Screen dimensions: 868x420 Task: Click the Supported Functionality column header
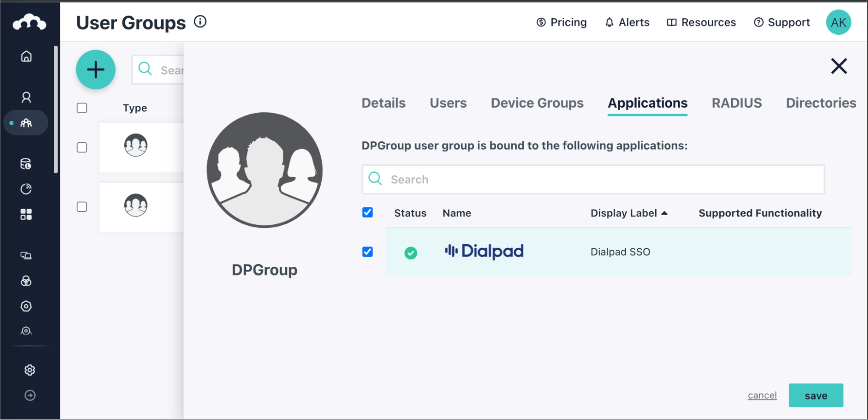pos(760,213)
